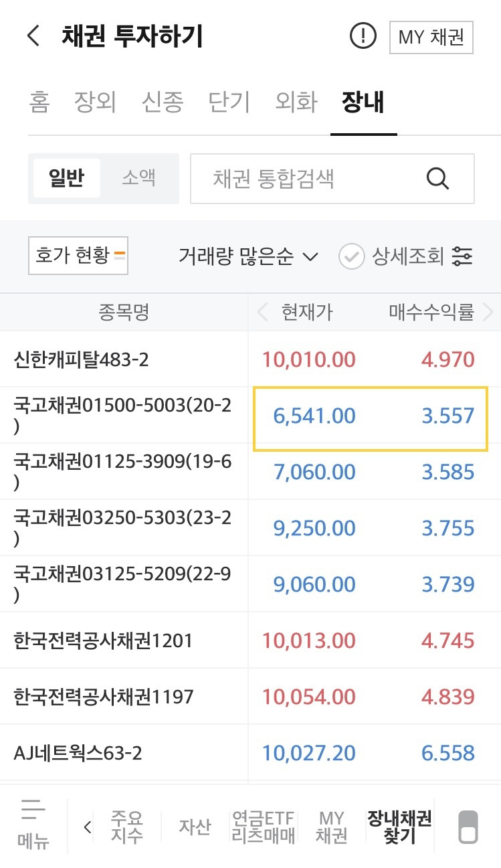
Task: Open the detailed filter sliders icon
Action: coord(462,256)
